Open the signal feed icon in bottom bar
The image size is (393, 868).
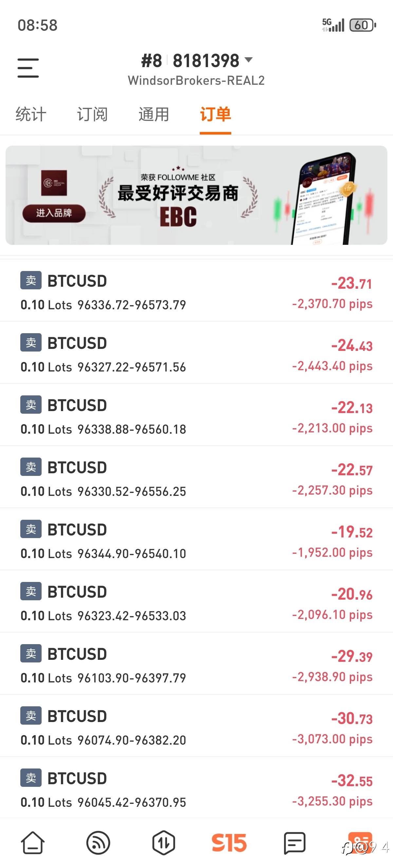[98, 843]
